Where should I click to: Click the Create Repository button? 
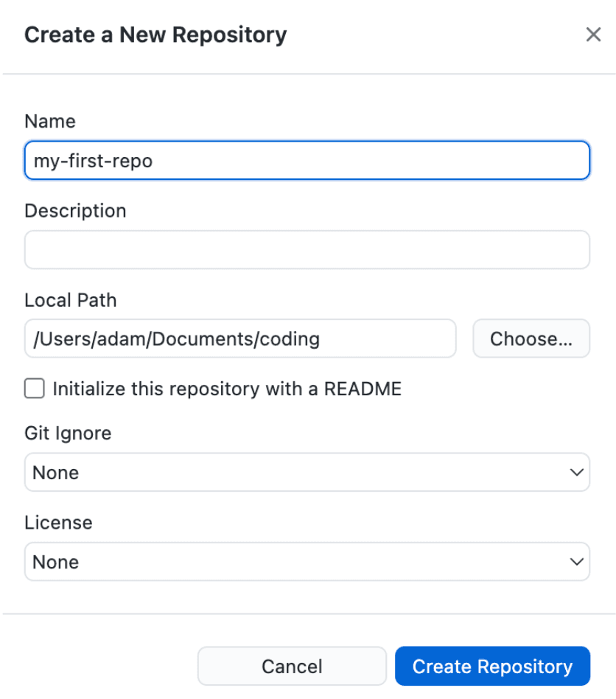(492, 667)
